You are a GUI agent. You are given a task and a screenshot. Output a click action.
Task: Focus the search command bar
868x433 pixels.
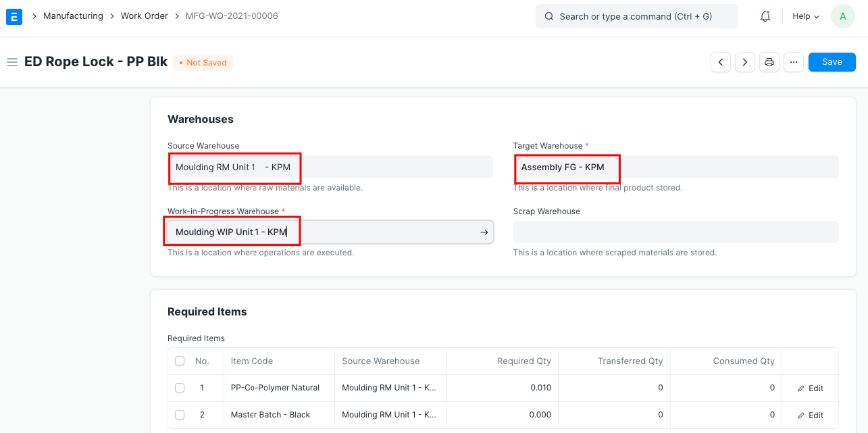[x=636, y=16]
